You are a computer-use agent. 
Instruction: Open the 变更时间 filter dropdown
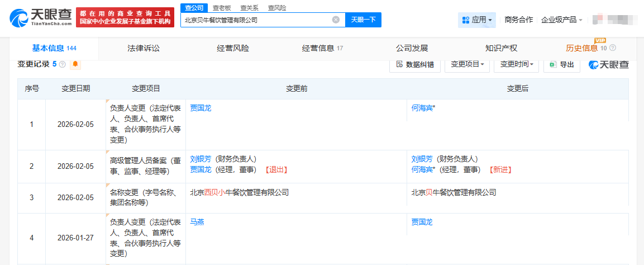point(516,64)
